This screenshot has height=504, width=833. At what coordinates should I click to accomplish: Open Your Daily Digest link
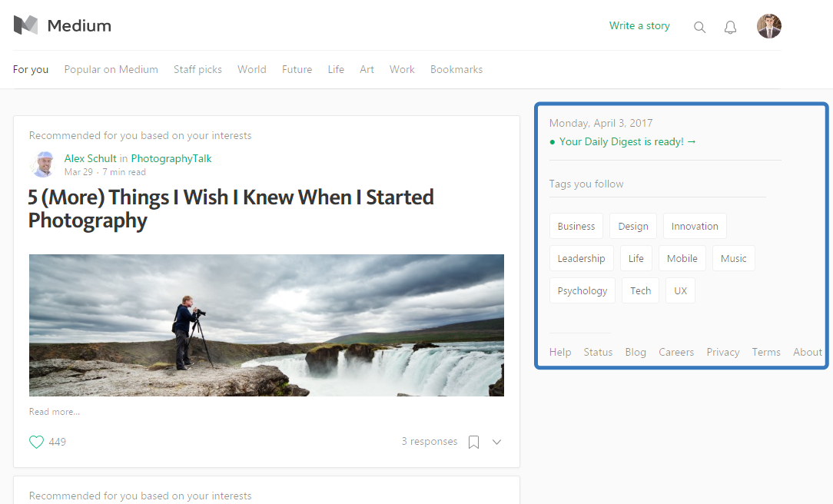(x=626, y=141)
